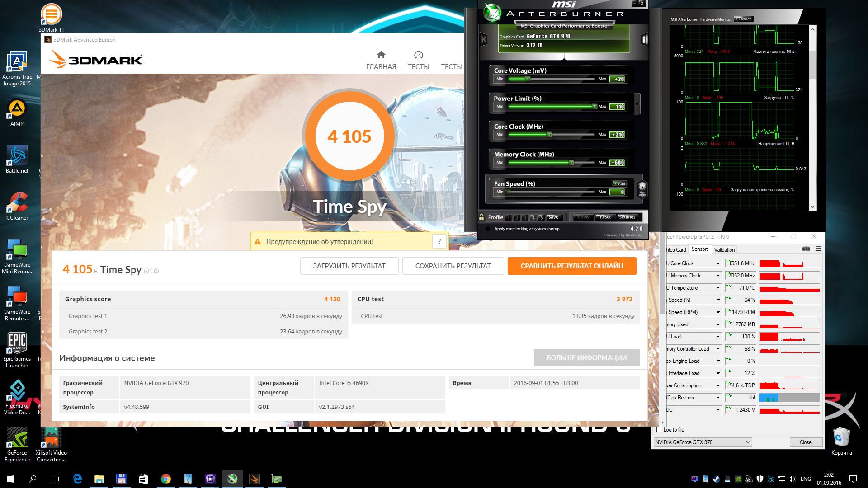Open the ГЛАВНАЯ home tab in 3DMark
The height and width of the screenshot is (488, 868).
(381, 61)
